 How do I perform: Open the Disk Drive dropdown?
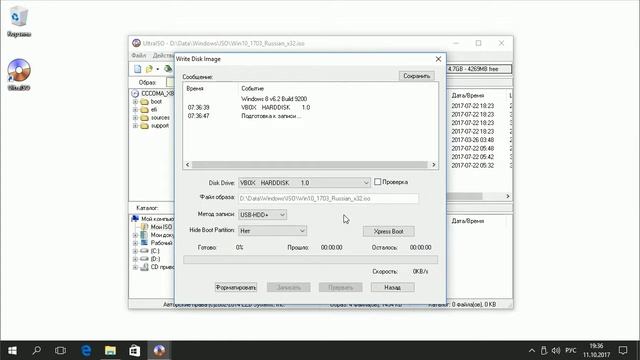point(304,183)
